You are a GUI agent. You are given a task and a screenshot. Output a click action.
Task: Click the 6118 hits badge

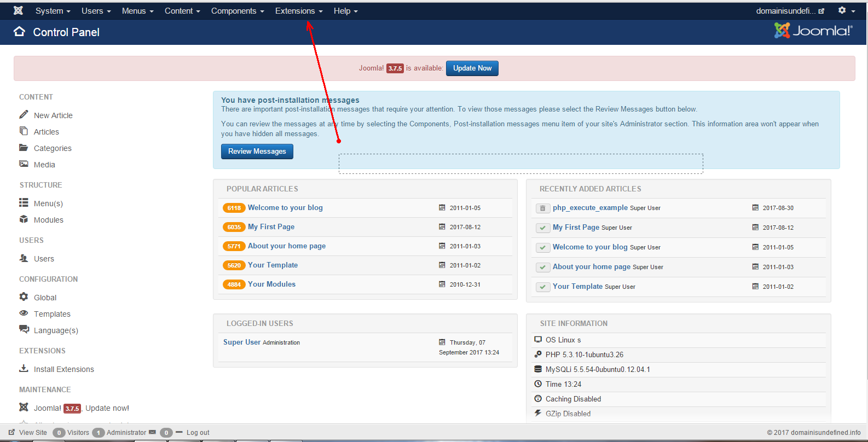click(234, 208)
